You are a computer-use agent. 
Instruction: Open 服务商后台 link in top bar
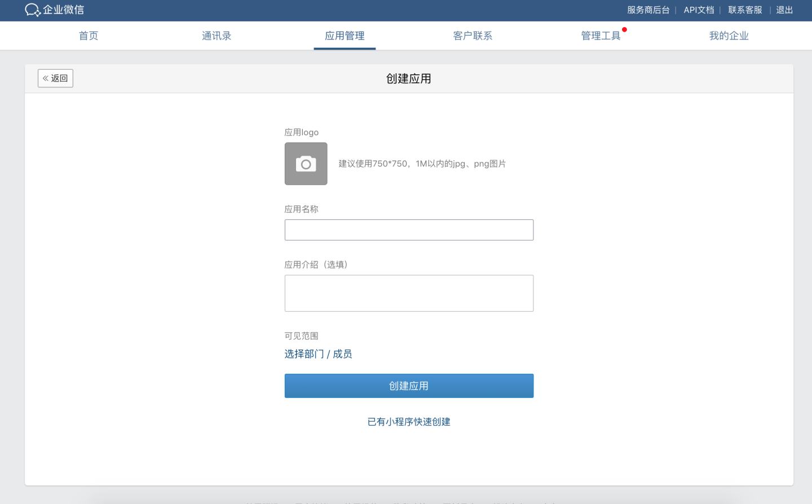click(648, 10)
